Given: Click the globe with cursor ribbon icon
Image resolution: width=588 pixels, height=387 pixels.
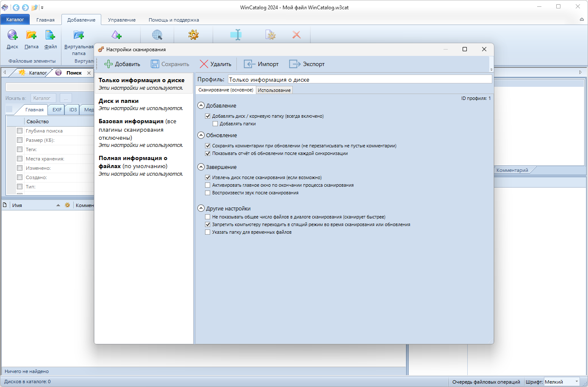Looking at the screenshot, I should click(157, 35).
